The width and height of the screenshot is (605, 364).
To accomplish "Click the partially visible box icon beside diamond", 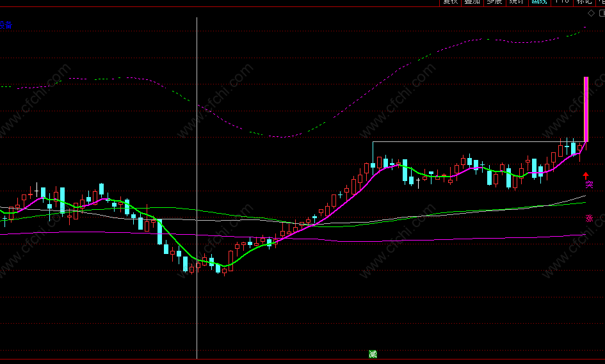I will tap(602, 13).
